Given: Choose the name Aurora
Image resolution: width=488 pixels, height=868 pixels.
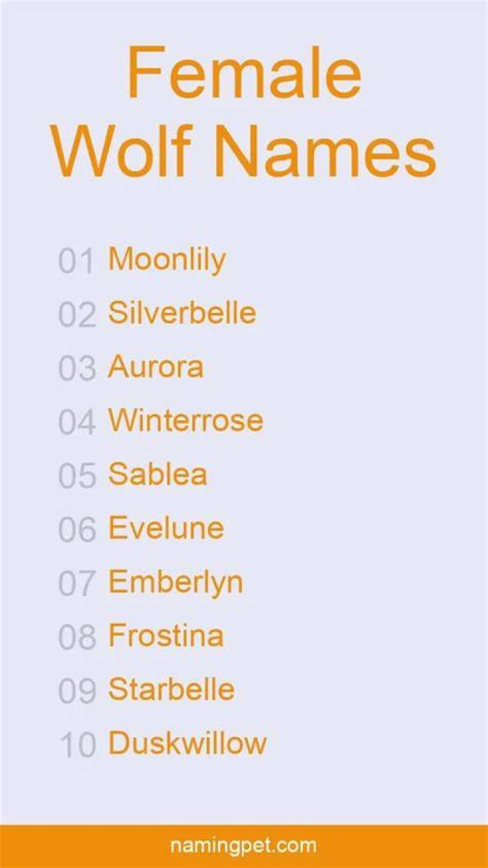Looking at the screenshot, I should point(156,367).
